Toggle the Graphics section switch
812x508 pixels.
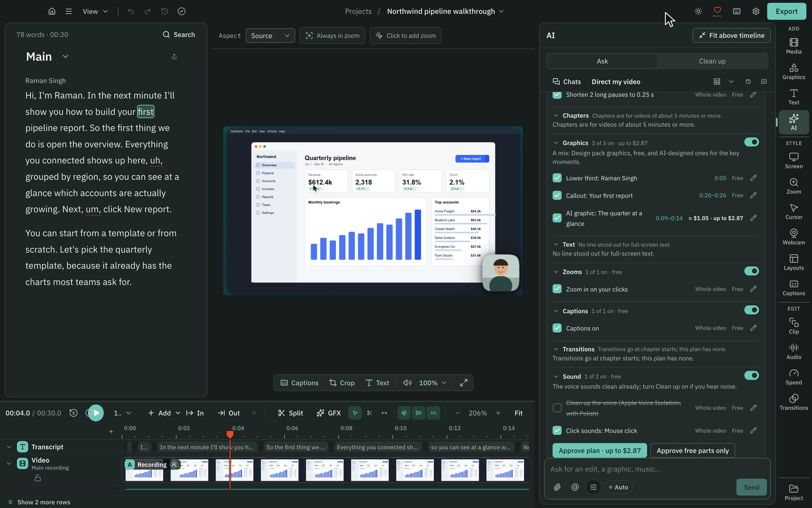pyautogui.click(x=751, y=142)
